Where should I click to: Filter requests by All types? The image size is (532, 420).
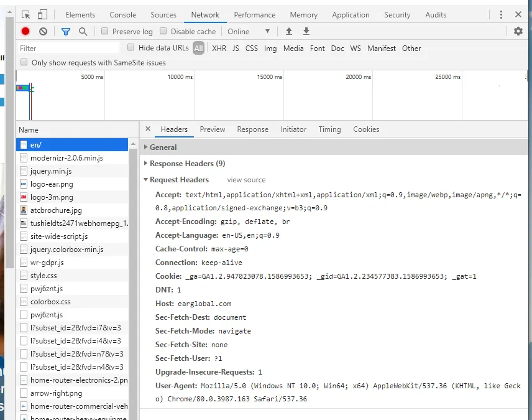[x=198, y=49]
